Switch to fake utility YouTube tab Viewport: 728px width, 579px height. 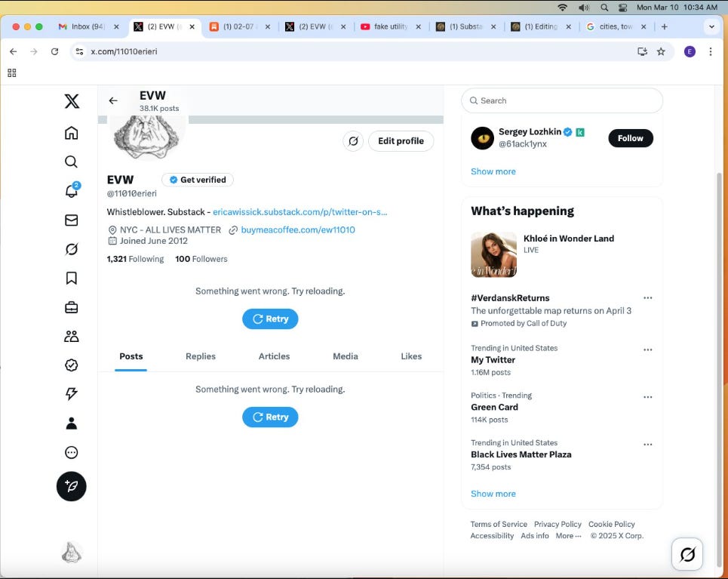pos(391,26)
